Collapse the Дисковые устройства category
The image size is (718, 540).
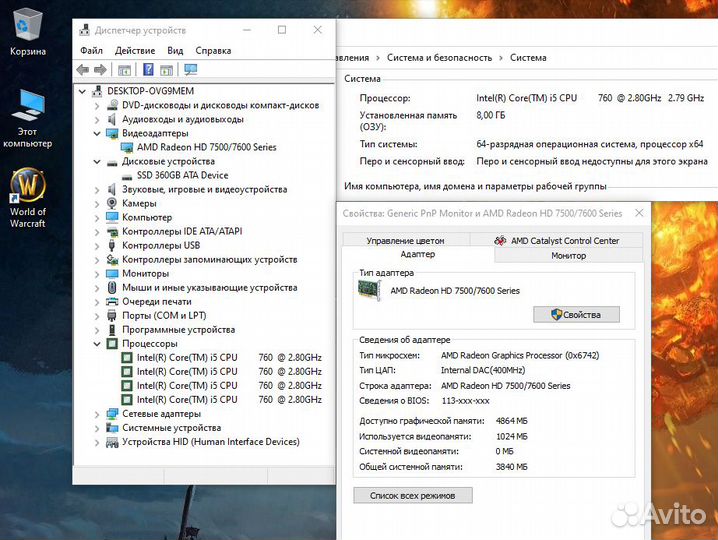(x=97, y=162)
